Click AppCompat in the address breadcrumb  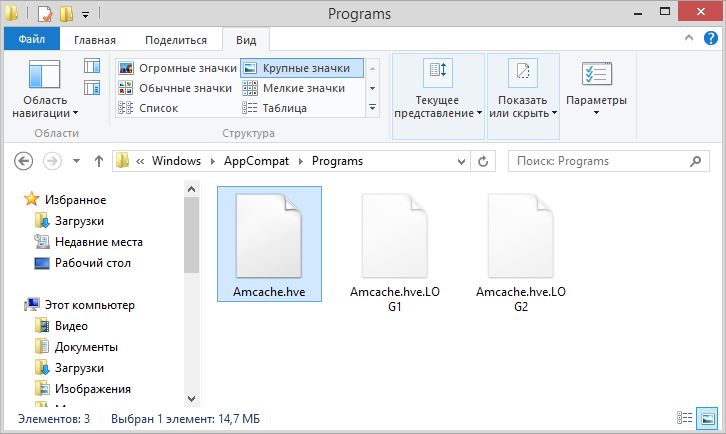pos(257,161)
